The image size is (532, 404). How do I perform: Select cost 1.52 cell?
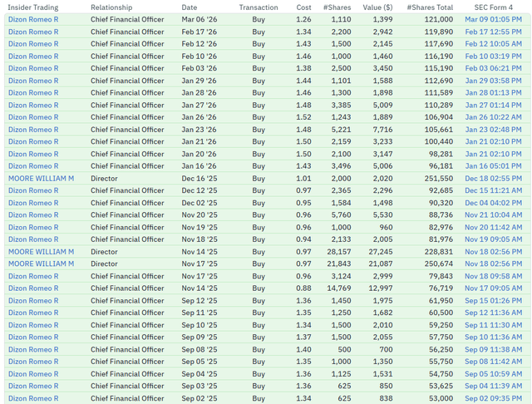[303, 117]
